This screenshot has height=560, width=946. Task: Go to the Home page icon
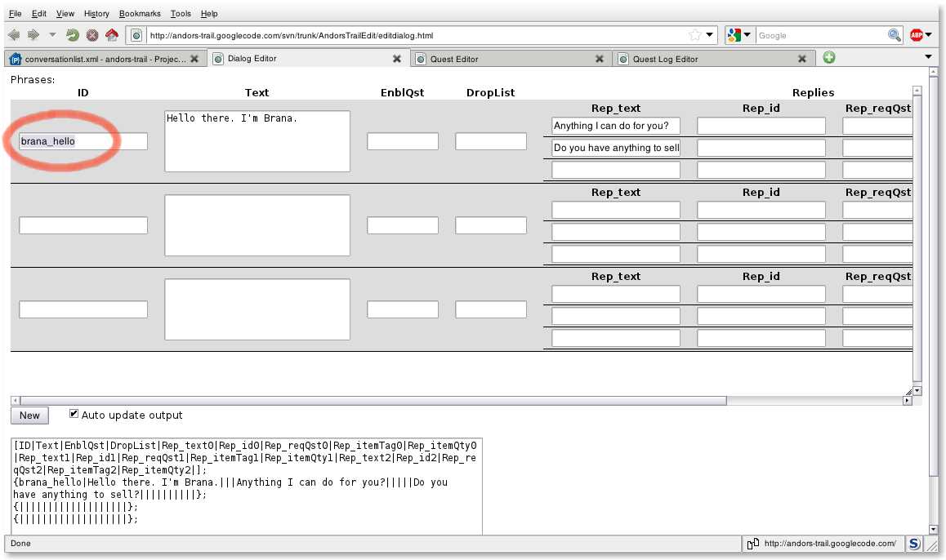pyautogui.click(x=112, y=35)
